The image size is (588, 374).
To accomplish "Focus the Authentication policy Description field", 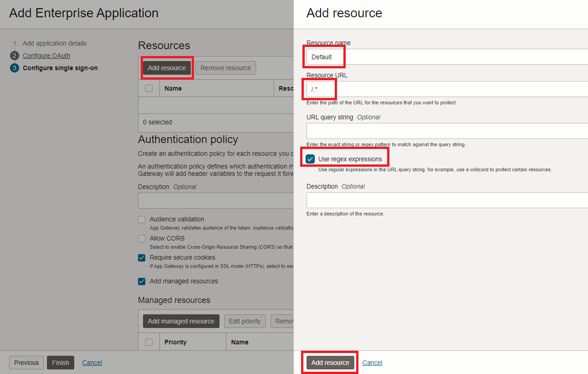I will (216, 200).
